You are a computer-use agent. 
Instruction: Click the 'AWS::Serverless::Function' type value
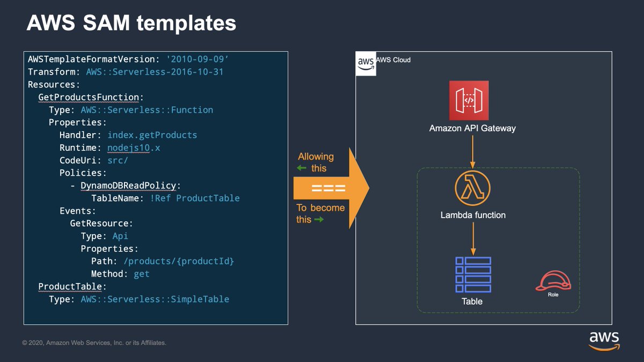[147, 110]
